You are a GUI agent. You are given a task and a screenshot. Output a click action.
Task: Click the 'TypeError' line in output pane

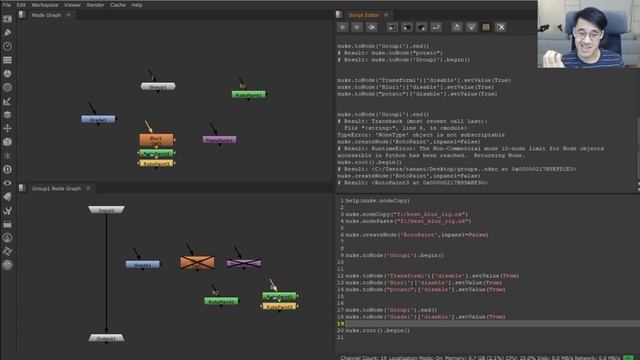[x=421, y=135]
